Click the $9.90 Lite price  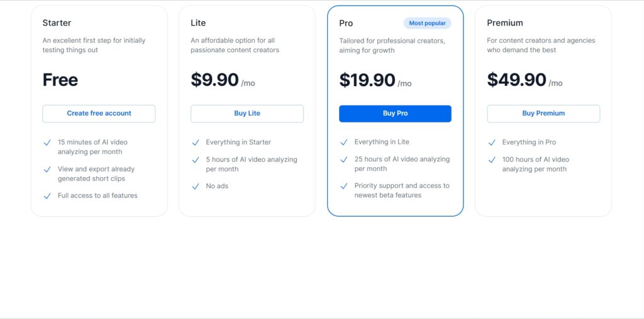(x=214, y=80)
